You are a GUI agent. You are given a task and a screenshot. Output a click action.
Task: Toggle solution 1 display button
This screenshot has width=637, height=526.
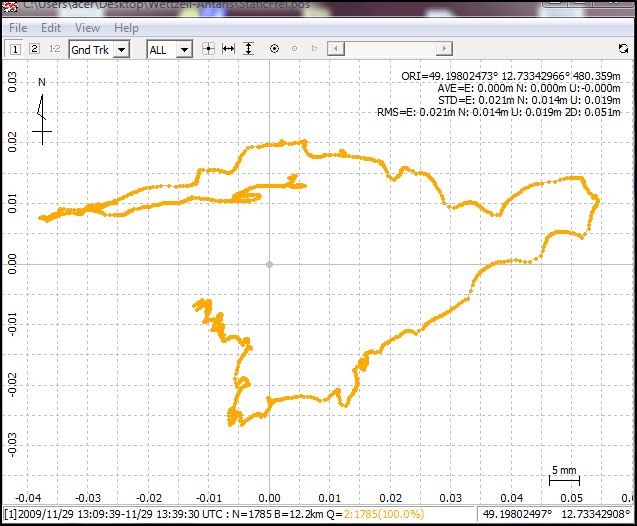(16, 48)
